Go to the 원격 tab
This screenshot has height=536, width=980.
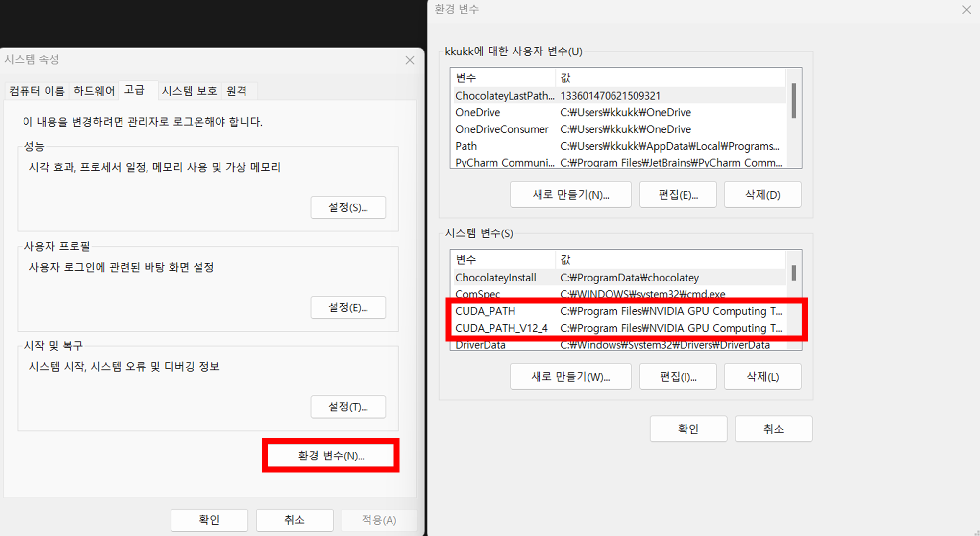[x=237, y=91]
